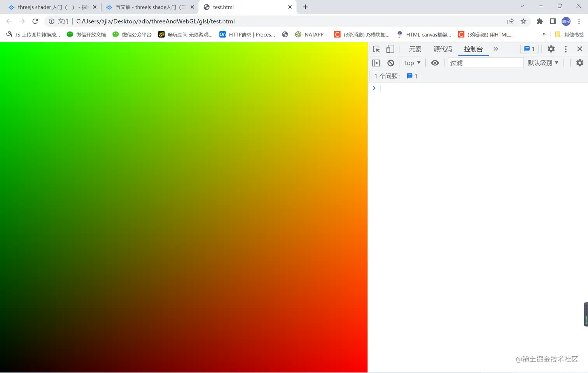Share this page icon in address bar

click(510, 21)
